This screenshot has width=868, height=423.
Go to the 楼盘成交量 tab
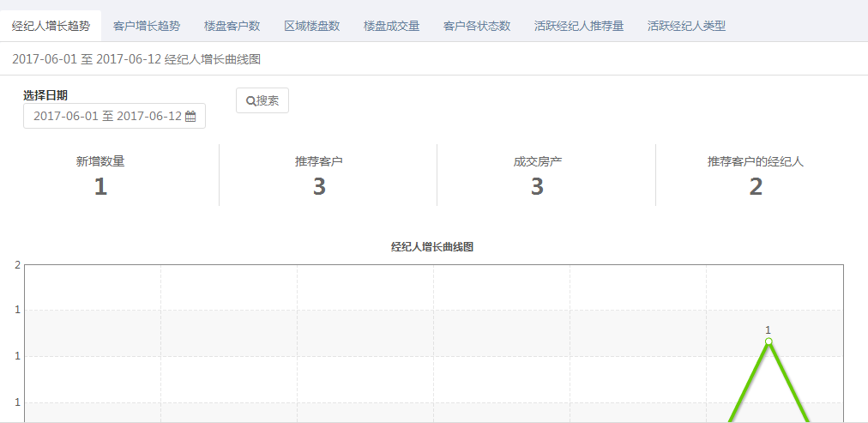coord(391,26)
